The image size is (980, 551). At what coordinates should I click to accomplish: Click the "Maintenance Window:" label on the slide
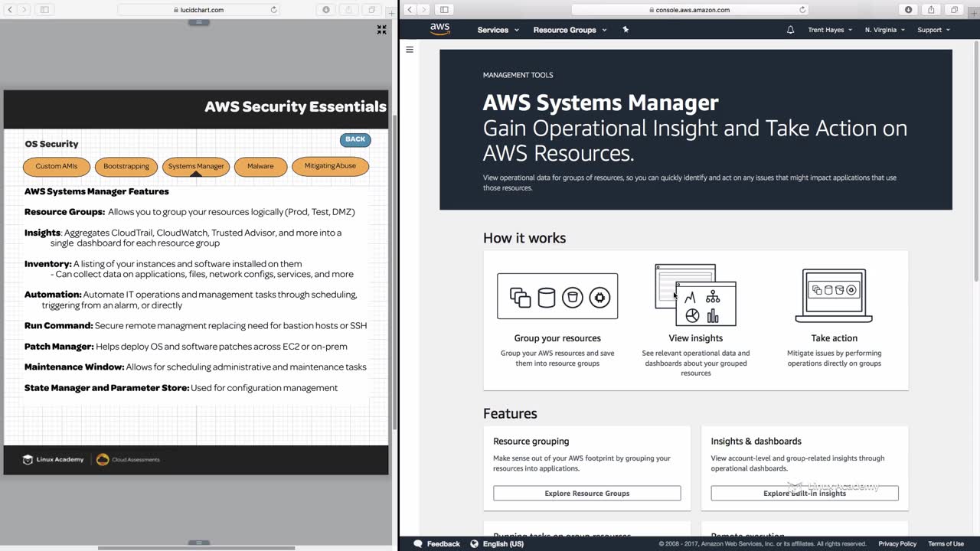click(x=74, y=367)
